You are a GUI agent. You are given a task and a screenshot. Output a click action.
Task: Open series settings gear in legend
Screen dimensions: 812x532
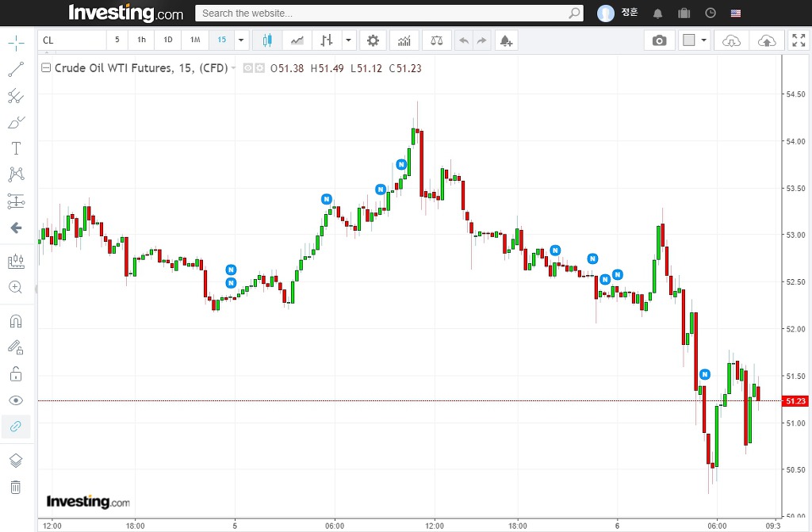click(x=259, y=68)
